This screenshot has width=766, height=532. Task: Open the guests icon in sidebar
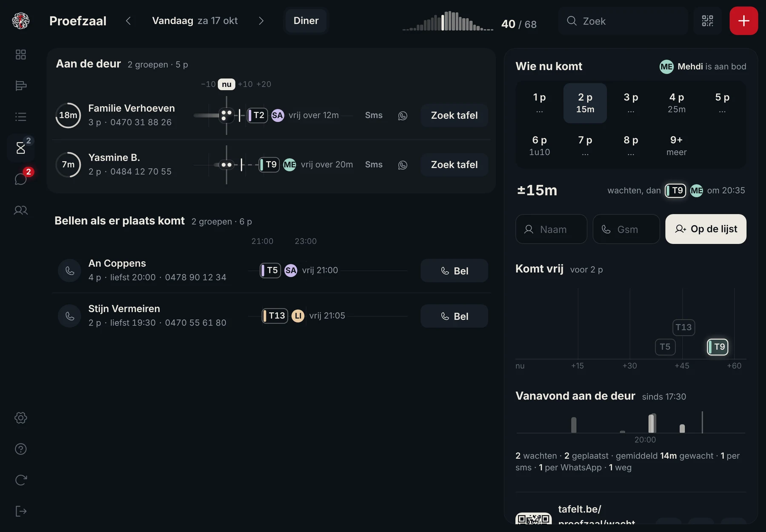coord(20,210)
